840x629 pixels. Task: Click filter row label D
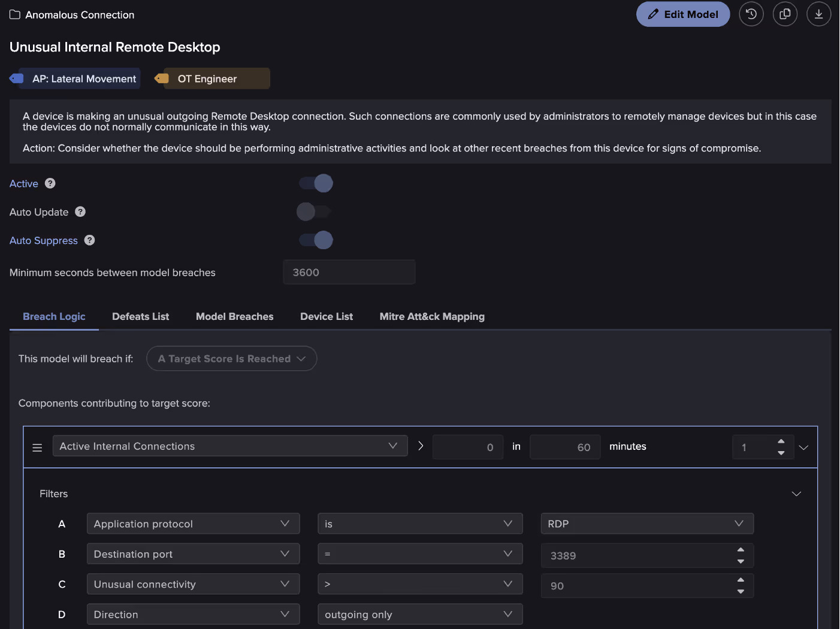[62, 615]
